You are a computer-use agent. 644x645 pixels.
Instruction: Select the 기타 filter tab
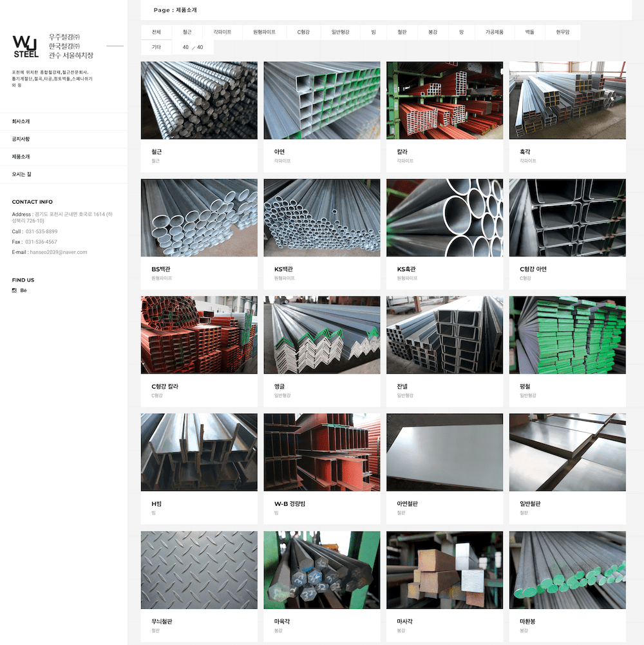pos(156,47)
